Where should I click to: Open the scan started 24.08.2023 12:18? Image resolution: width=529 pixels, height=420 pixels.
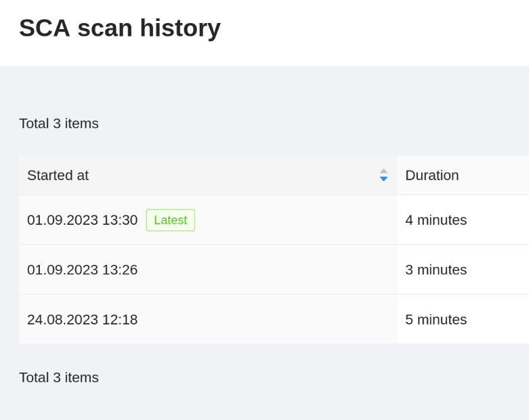point(82,320)
